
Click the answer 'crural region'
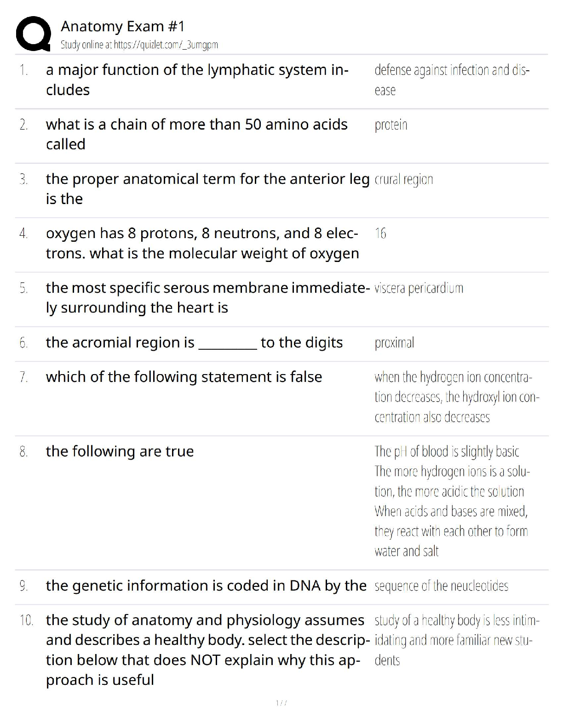point(404,179)
